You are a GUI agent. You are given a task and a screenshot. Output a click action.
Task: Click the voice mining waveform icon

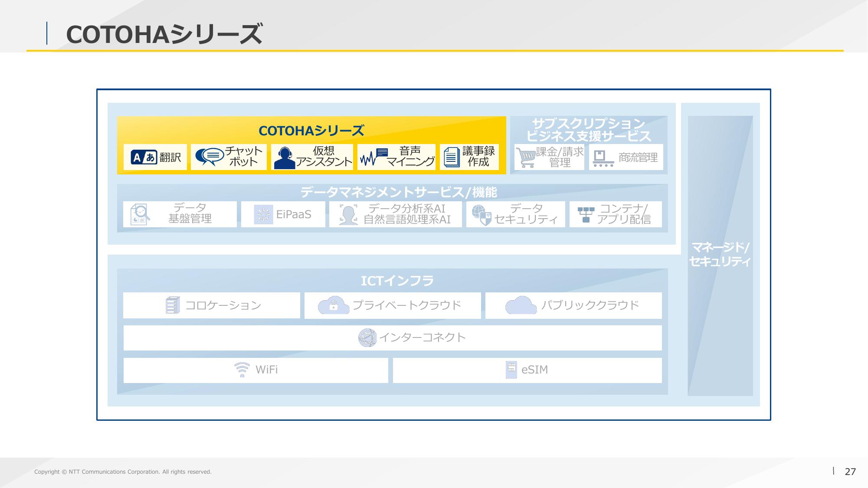pos(373,157)
